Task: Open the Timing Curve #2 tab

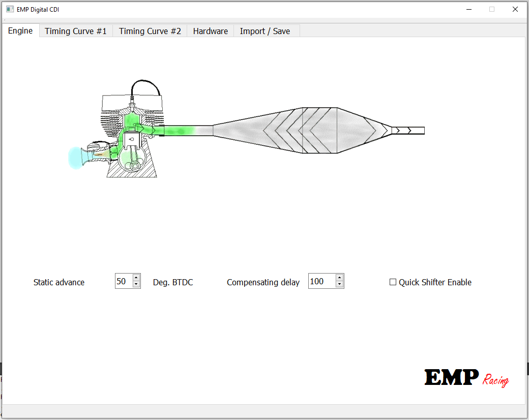Action: (x=150, y=31)
